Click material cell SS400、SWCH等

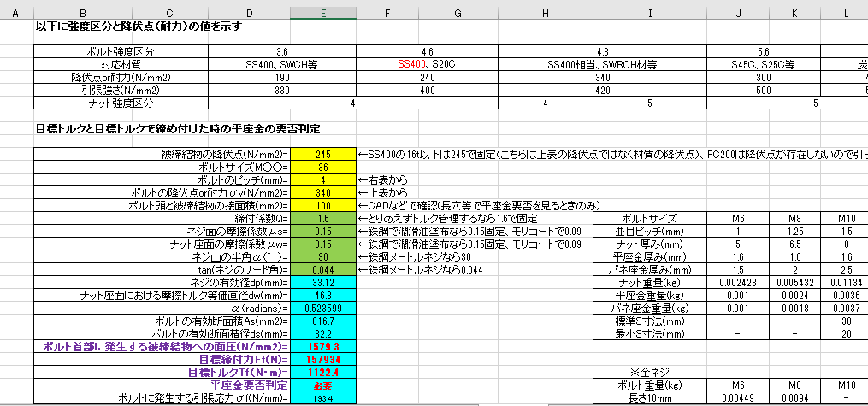281,65
